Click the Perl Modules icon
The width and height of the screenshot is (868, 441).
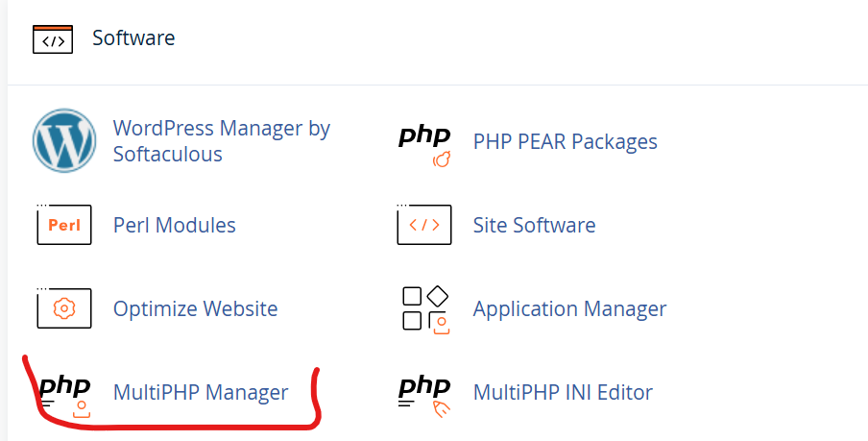[63, 225]
